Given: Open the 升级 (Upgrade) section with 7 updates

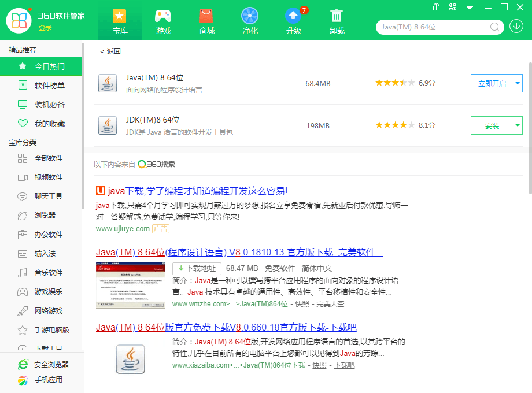Looking at the screenshot, I should pyautogui.click(x=293, y=21).
